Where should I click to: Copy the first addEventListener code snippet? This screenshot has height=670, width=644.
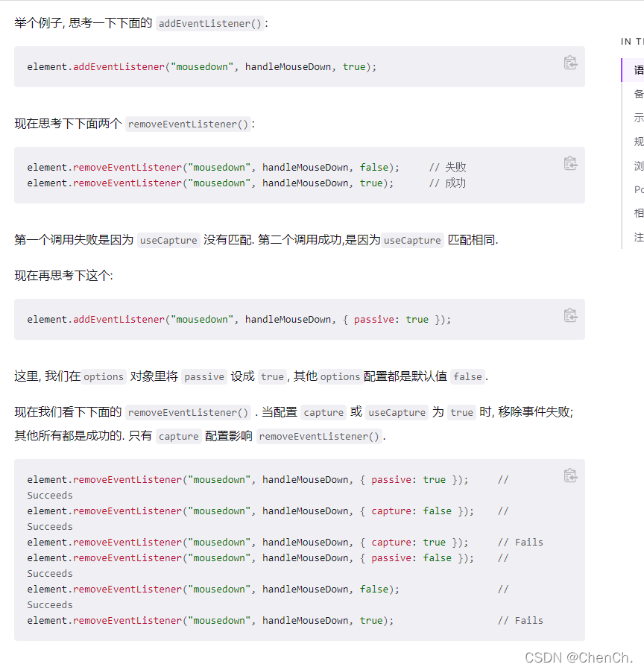(x=570, y=63)
